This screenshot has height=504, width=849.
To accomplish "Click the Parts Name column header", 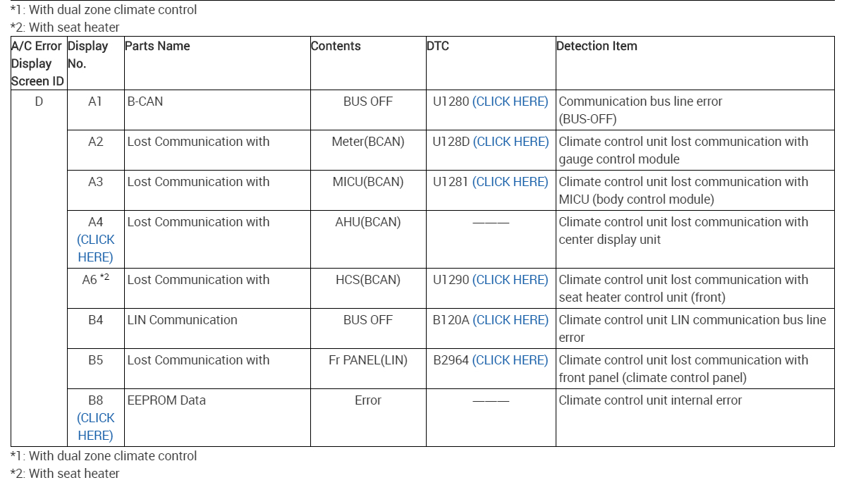I will [x=157, y=47].
